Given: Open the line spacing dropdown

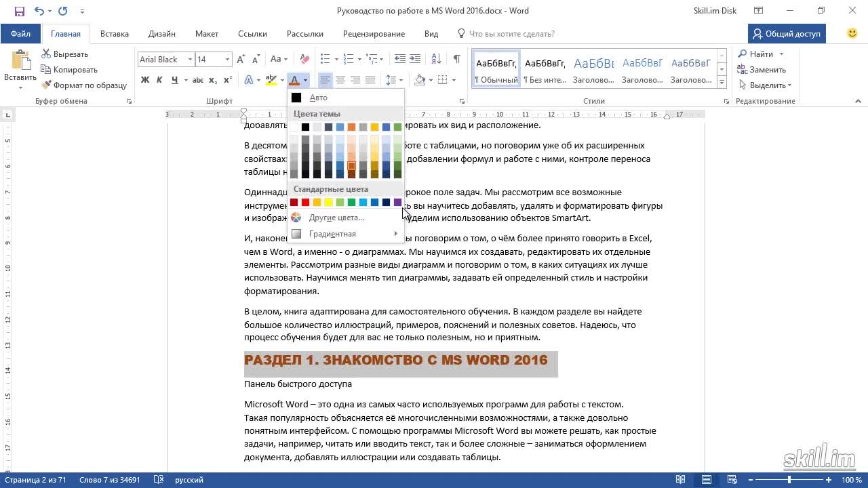Looking at the screenshot, I should (401, 80).
